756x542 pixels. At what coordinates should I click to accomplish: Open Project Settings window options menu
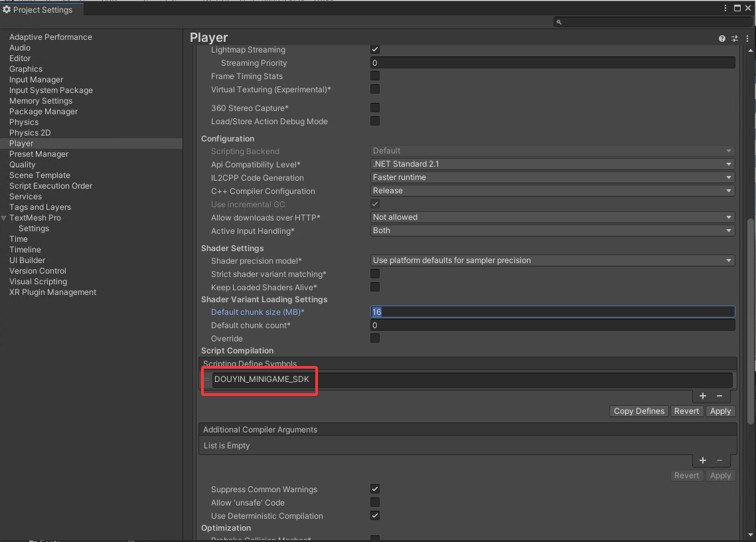(725, 8)
